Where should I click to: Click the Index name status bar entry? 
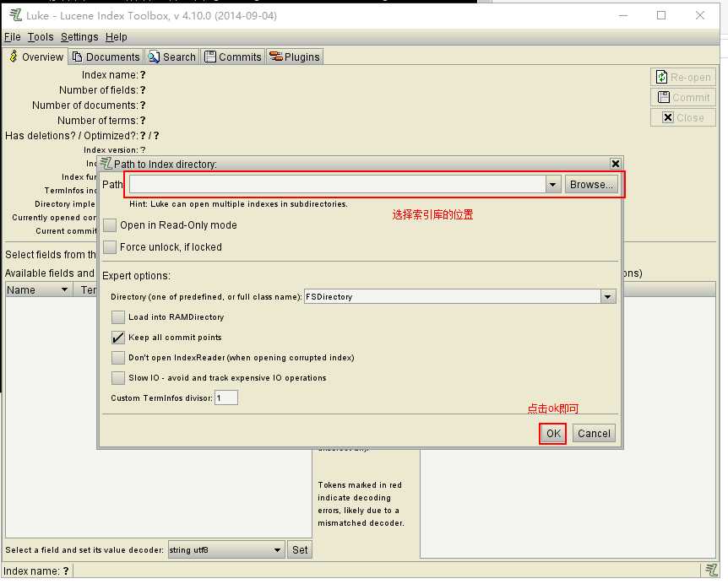[36, 571]
